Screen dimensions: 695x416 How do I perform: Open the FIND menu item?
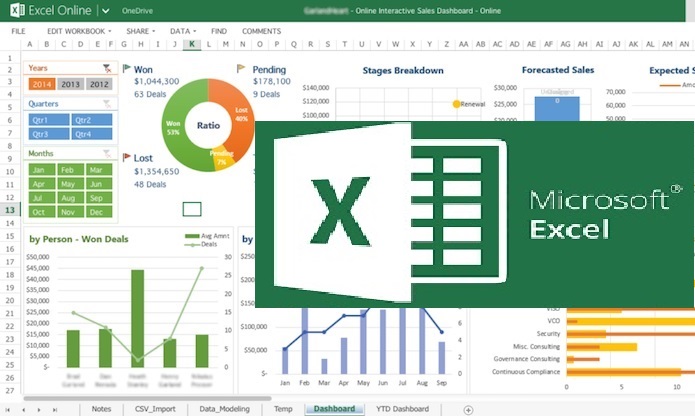(x=219, y=31)
